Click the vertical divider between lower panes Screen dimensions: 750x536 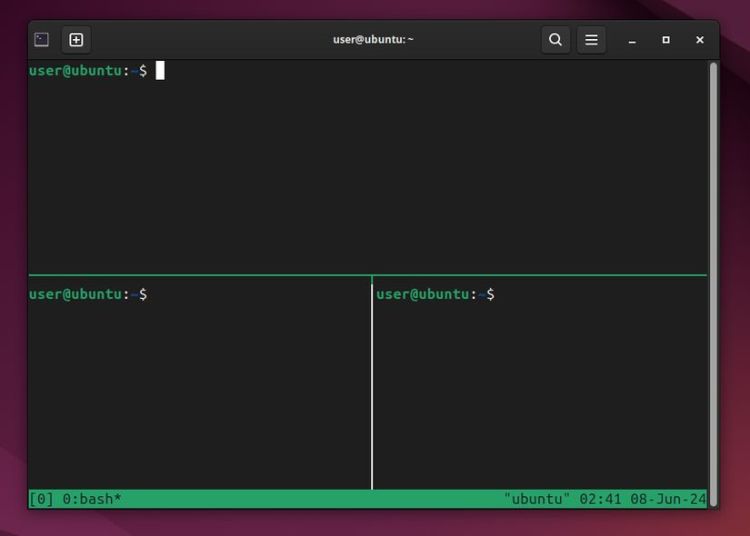coord(372,390)
